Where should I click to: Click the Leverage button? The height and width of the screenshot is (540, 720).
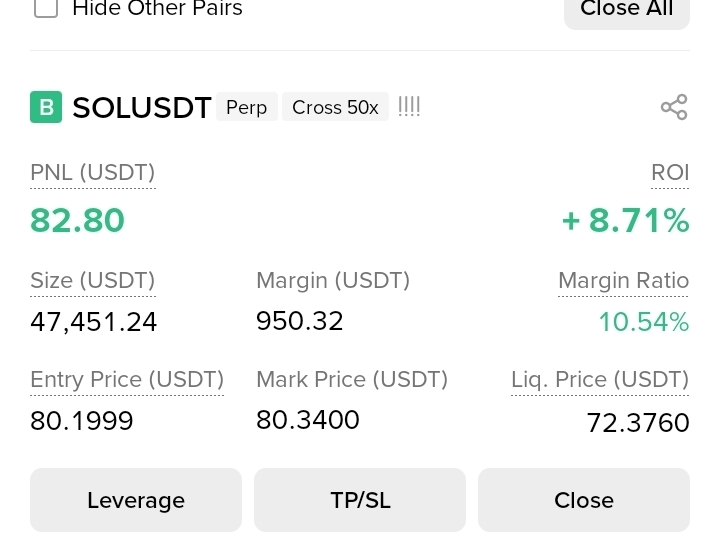[136, 500]
